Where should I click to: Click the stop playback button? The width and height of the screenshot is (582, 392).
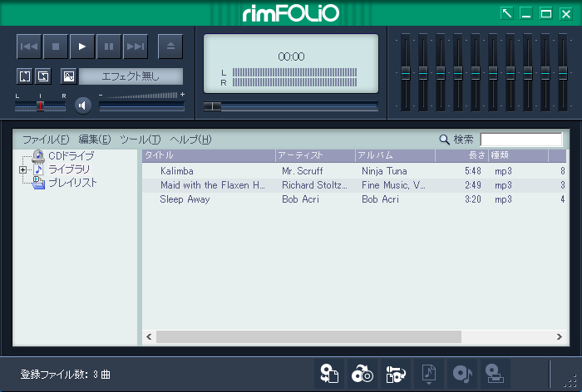click(56, 47)
